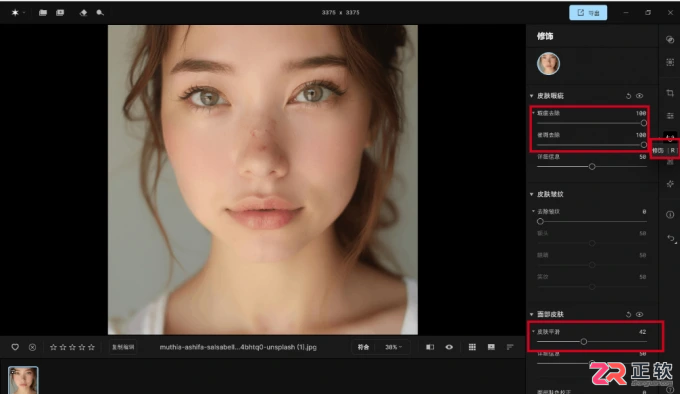Screen dimensions: 680x394
Task: Collapse the 皮肤皱纹 section triangle
Action: (532, 194)
